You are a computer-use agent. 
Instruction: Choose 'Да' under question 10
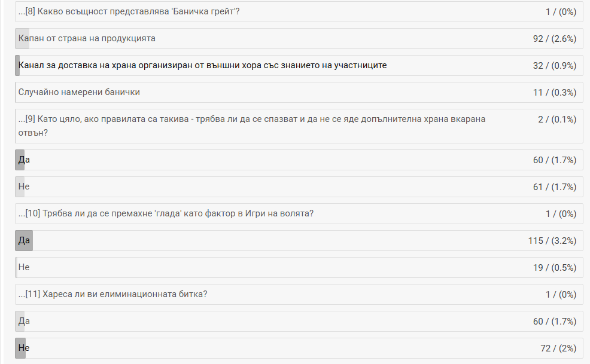click(x=25, y=240)
